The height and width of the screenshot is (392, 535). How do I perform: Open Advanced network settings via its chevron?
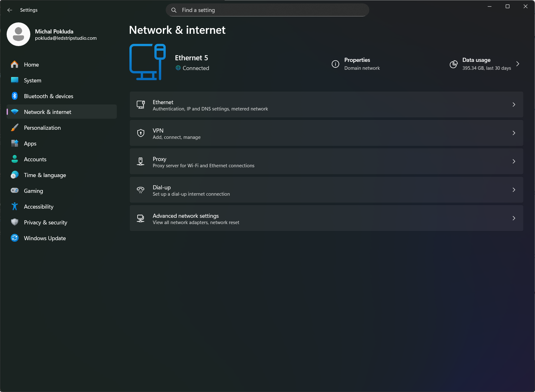pyautogui.click(x=514, y=218)
